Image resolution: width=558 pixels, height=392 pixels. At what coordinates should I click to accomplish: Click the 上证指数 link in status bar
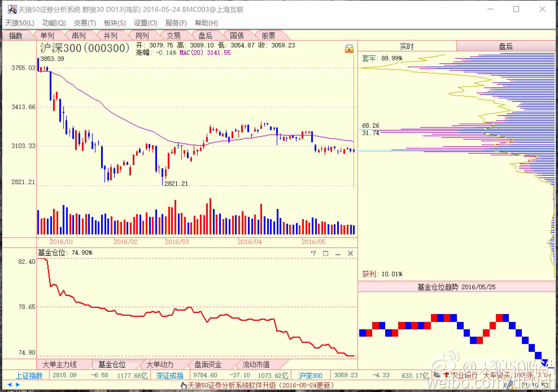[29, 376]
